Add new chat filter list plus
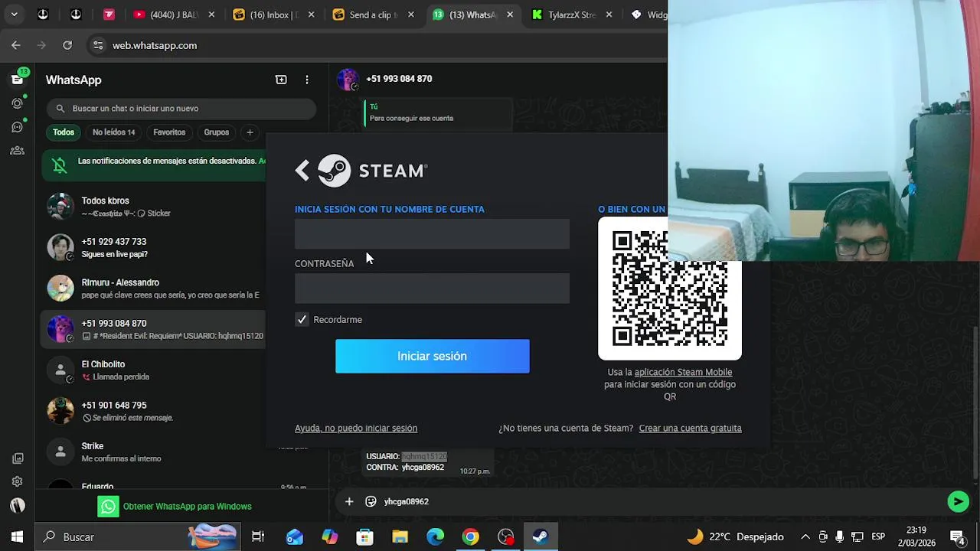The height and width of the screenshot is (551, 980). [x=250, y=132]
